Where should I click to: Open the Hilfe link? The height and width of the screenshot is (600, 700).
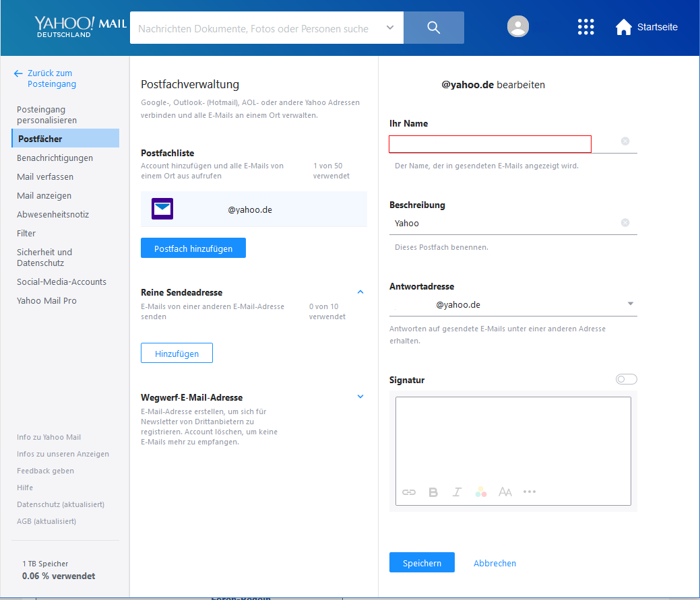pos(25,488)
